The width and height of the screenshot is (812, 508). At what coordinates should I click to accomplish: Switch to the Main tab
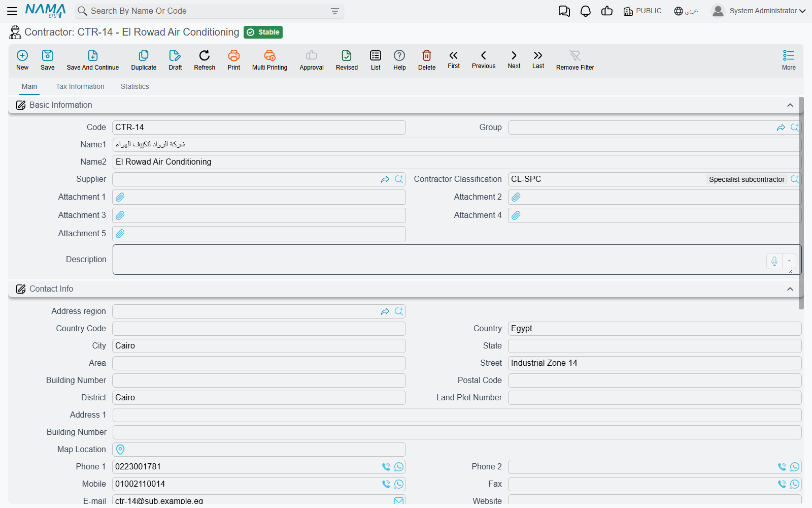[x=29, y=86]
